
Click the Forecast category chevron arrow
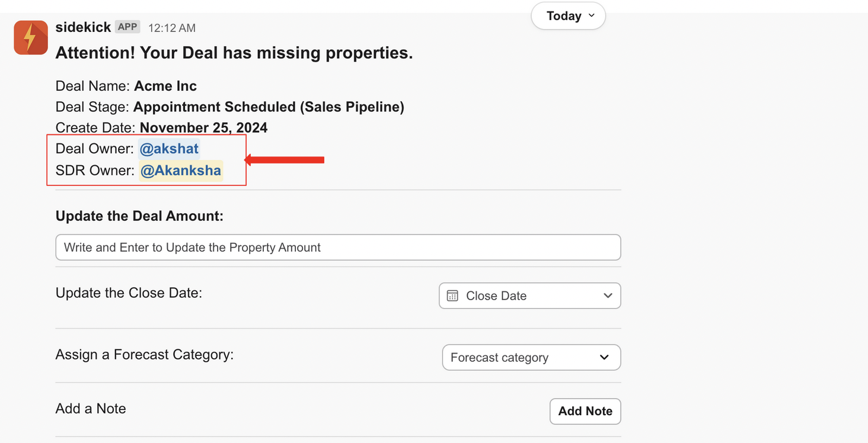tap(604, 357)
